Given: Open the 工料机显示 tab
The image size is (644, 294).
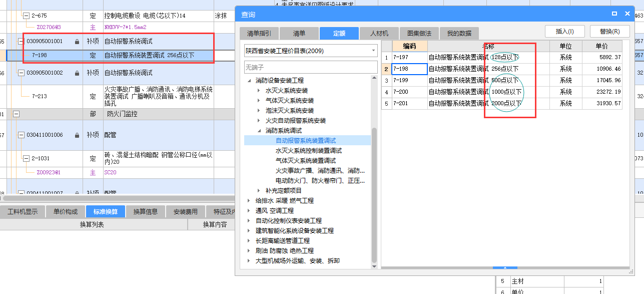Looking at the screenshot, I should pos(23,212).
